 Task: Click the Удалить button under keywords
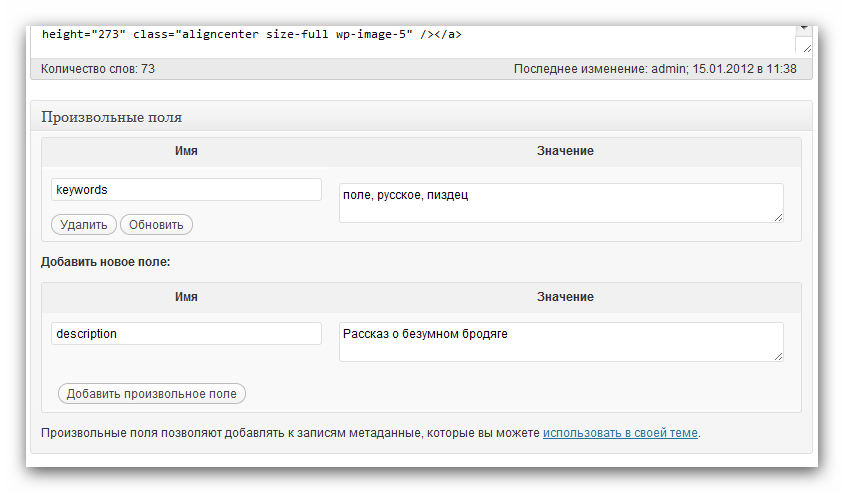pos(83,224)
